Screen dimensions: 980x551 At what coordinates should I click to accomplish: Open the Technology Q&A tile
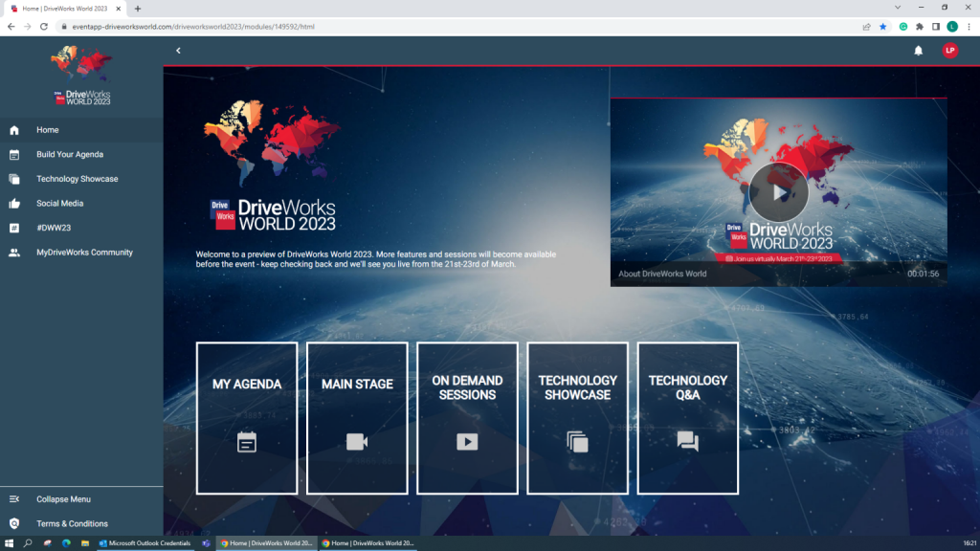tap(687, 418)
